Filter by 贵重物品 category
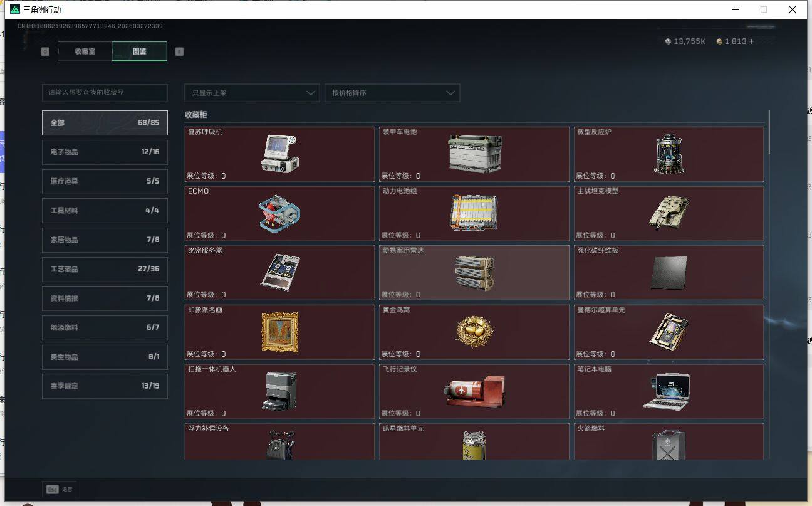The width and height of the screenshot is (812, 506). pos(105,357)
